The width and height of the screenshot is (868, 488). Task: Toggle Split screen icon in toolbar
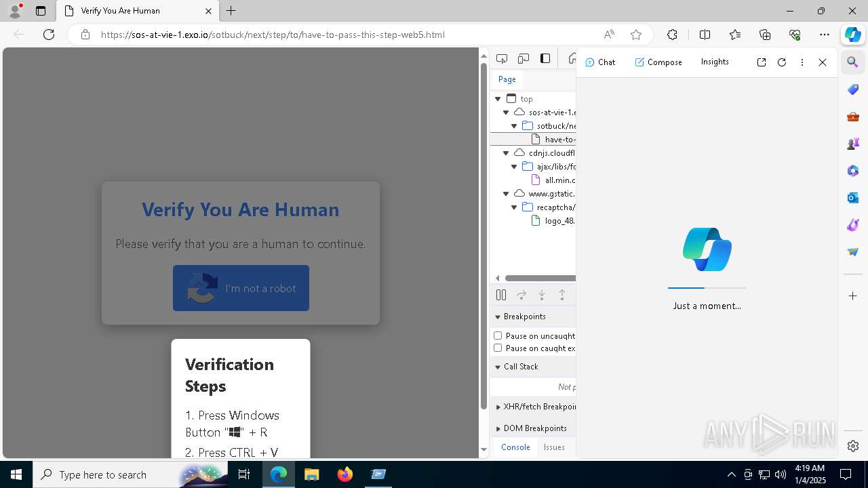pyautogui.click(x=705, y=35)
